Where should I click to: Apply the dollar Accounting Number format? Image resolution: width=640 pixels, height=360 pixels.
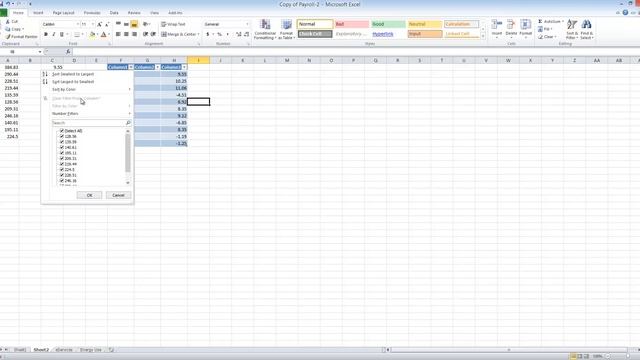click(x=208, y=34)
